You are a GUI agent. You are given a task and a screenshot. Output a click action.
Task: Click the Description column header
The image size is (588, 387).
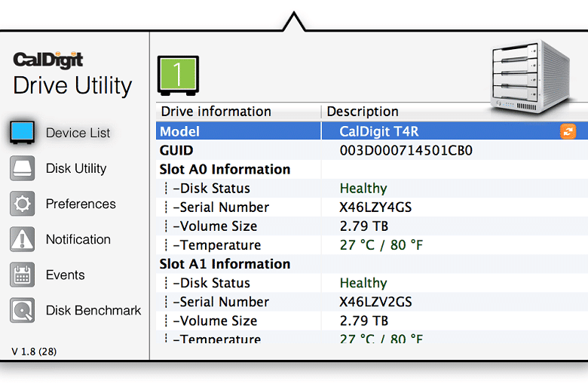coord(363,112)
